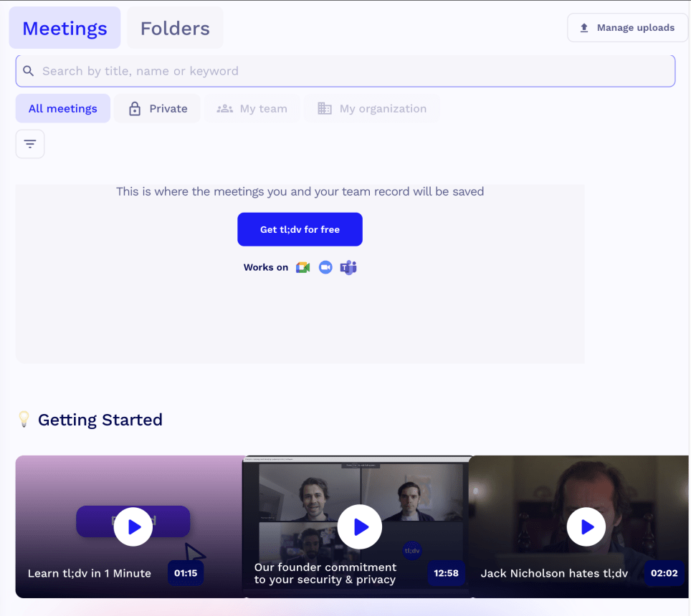691x616 pixels.
Task: Click the magnifier icon in search bar
Action: coord(28,71)
